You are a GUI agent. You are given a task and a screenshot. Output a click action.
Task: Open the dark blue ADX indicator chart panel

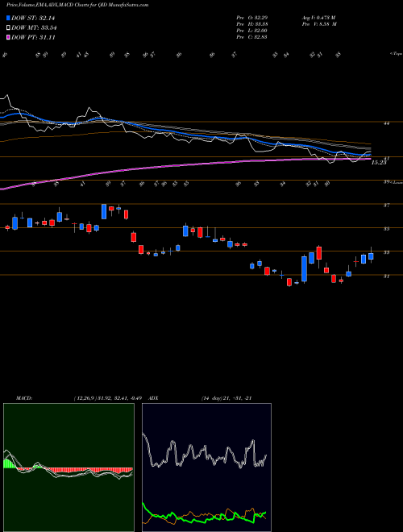click(x=206, y=468)
